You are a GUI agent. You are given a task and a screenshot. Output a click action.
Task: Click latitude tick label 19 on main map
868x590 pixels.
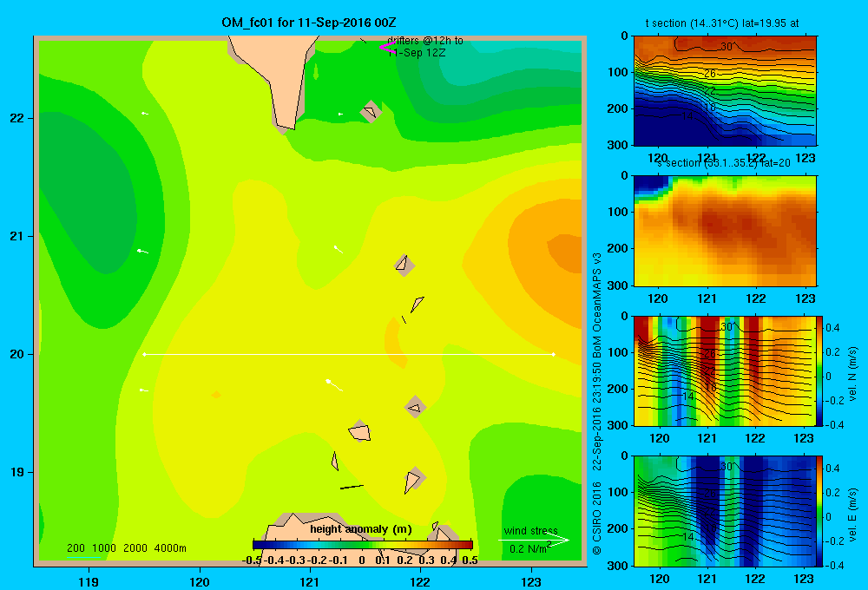tap(17, 472)
